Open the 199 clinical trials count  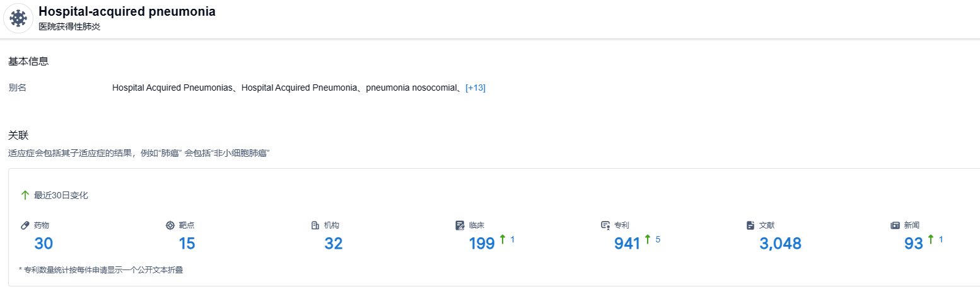(482, 244)
